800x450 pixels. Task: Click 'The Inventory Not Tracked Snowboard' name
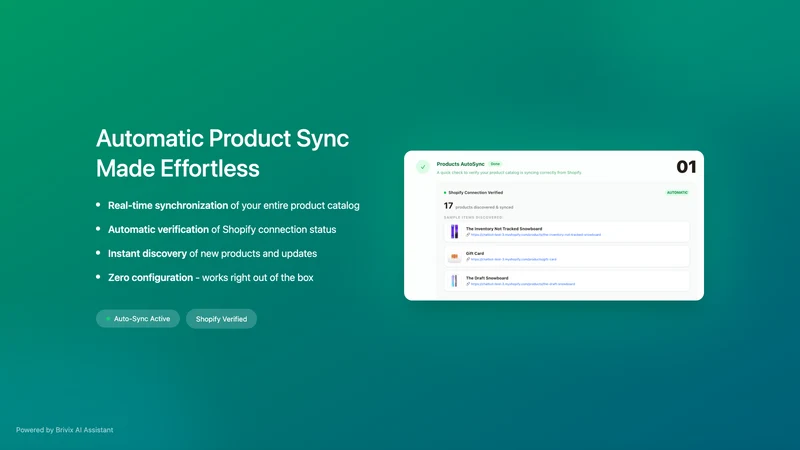coord(504,229)
